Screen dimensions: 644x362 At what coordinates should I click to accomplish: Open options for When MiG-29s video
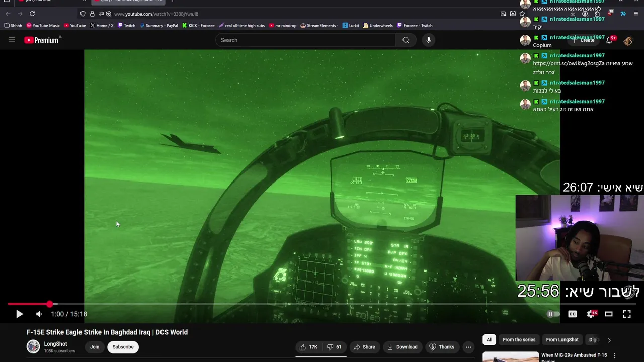point(614,356)
